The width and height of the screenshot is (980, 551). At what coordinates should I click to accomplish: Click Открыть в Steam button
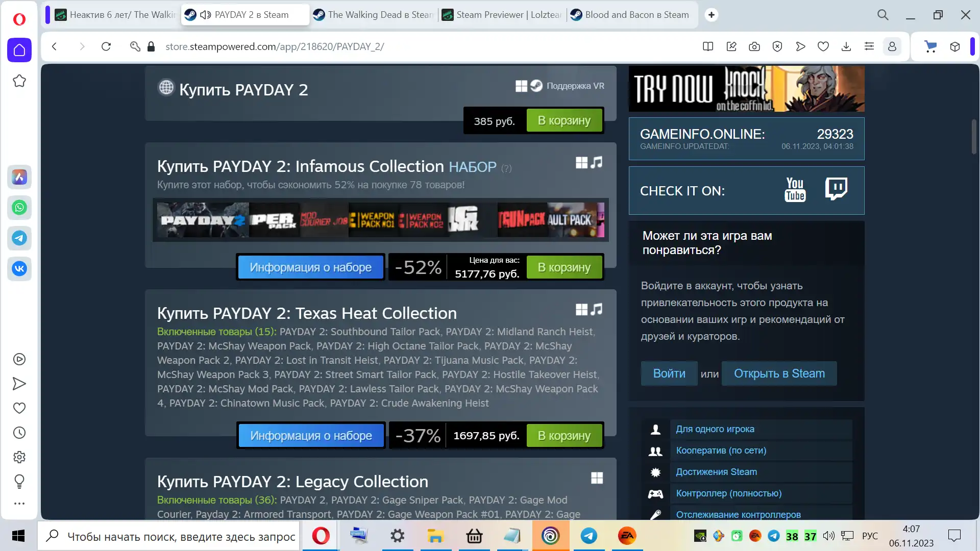pos(779,373)
